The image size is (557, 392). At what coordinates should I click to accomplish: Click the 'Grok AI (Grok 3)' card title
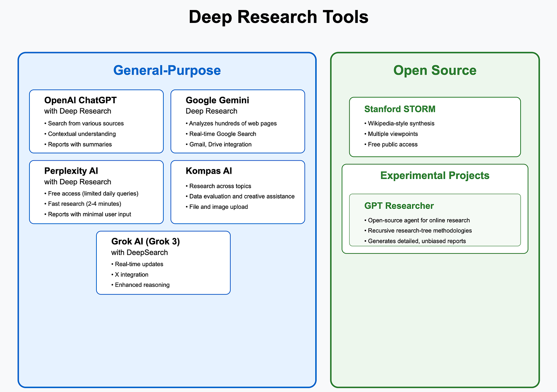point(146,242)
